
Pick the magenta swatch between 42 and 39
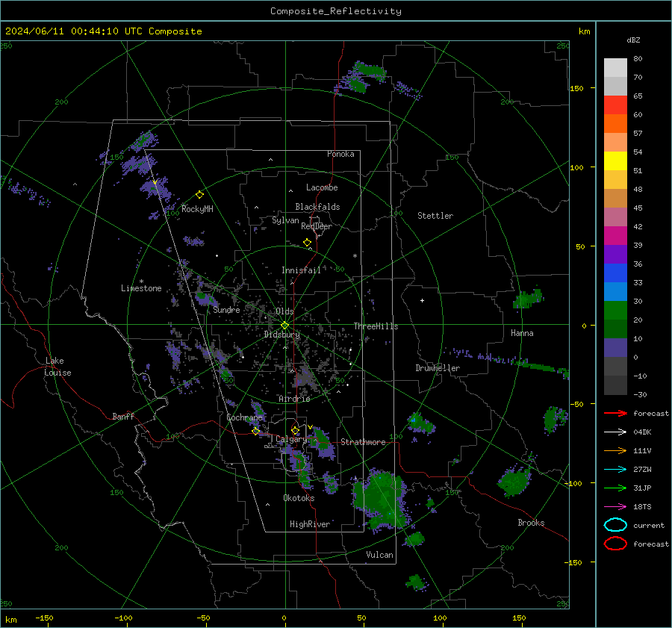pos(615,236)
